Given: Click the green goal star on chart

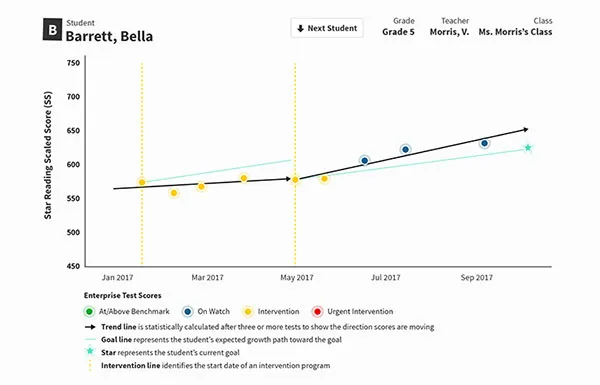Looking at the screenshot, I should (528, 148).
